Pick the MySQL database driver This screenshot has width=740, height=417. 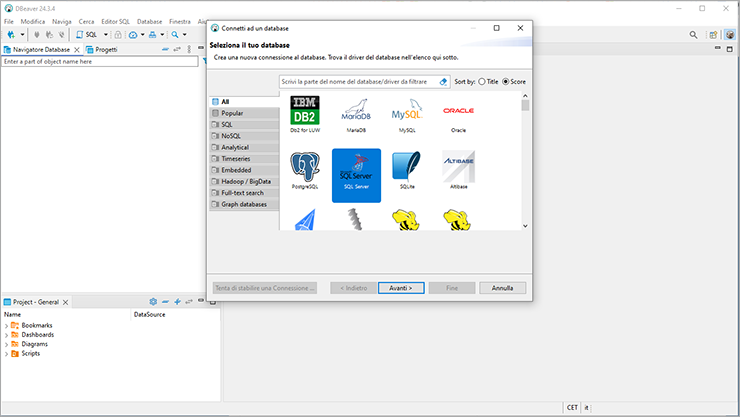[x=407, y=114]
